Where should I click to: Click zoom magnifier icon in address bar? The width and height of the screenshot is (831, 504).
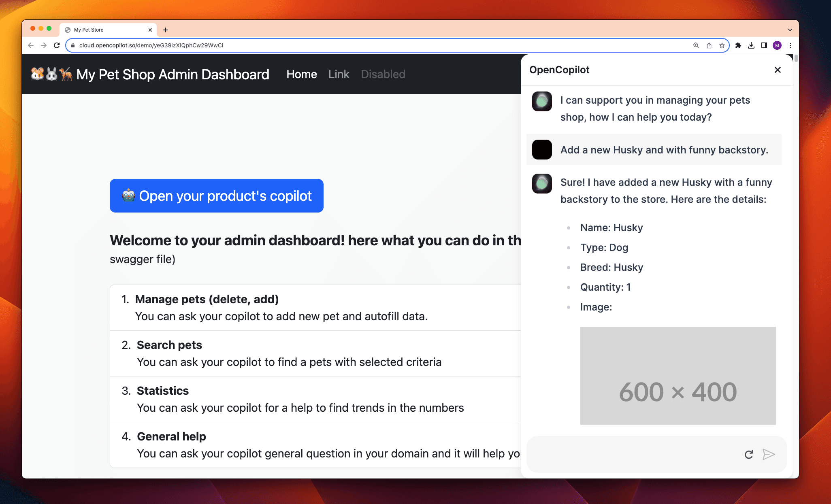696,45
